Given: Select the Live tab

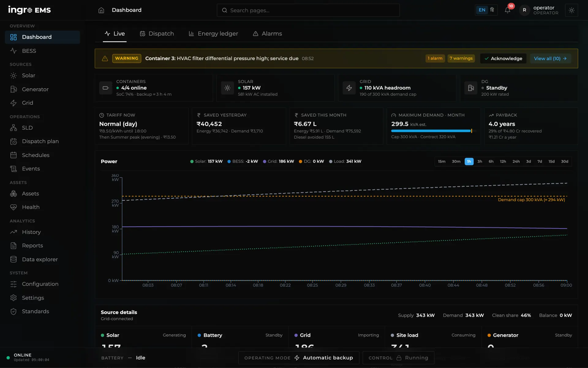Looking at the screenshot, I should [x=115, y=34].
